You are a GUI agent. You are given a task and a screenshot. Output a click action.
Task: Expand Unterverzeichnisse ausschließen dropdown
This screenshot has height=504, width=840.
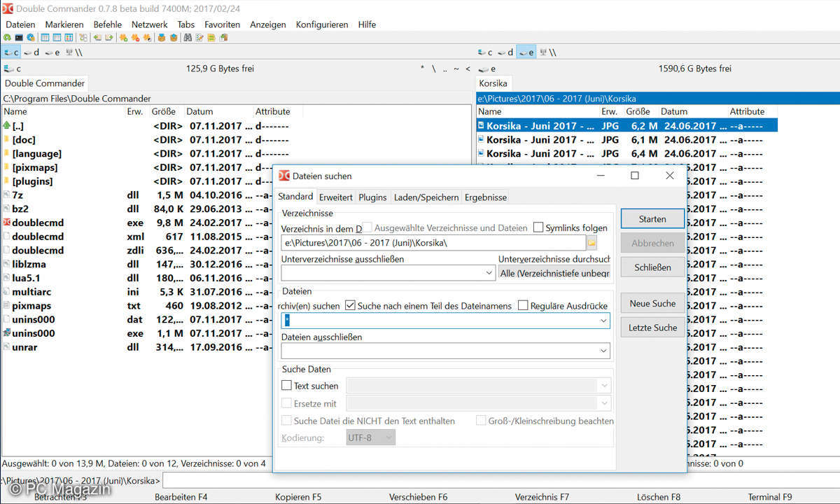489,273
